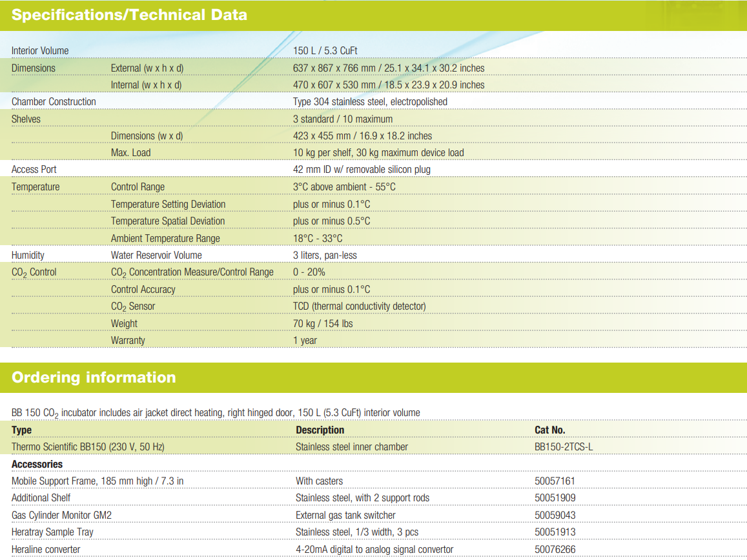Click the 'Accessories' subheading
This screenshot has width=747, height=560.
click(x=37, y=465)
